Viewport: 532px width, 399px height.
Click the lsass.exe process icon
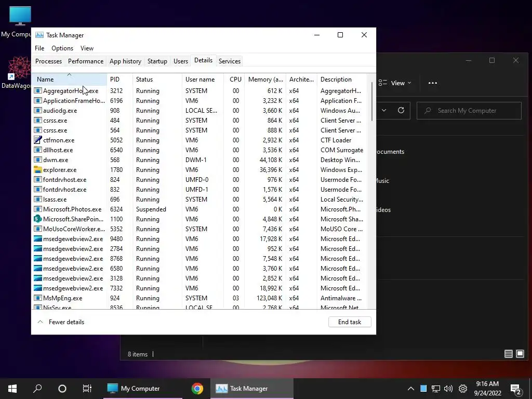pos(37,199)
